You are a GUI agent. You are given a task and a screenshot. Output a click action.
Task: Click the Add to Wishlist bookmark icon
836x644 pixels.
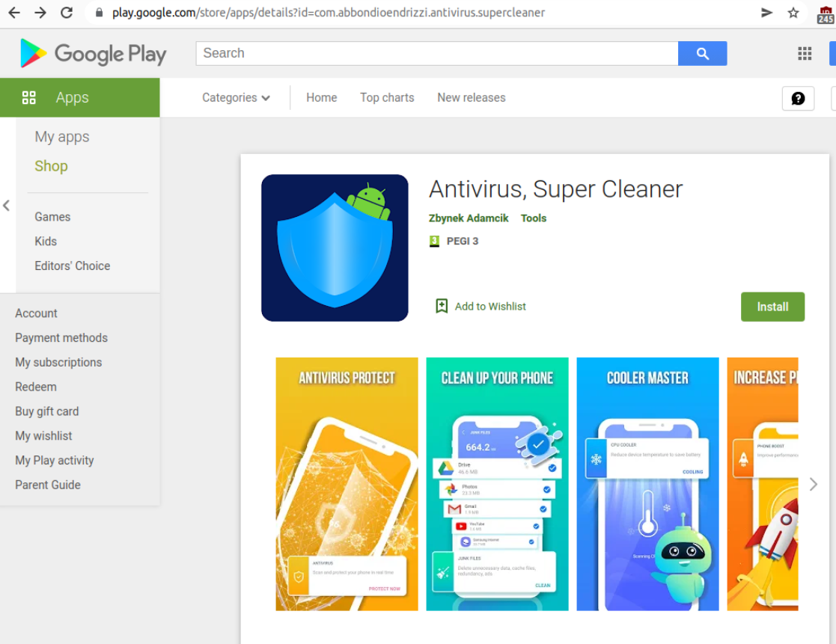442,306
